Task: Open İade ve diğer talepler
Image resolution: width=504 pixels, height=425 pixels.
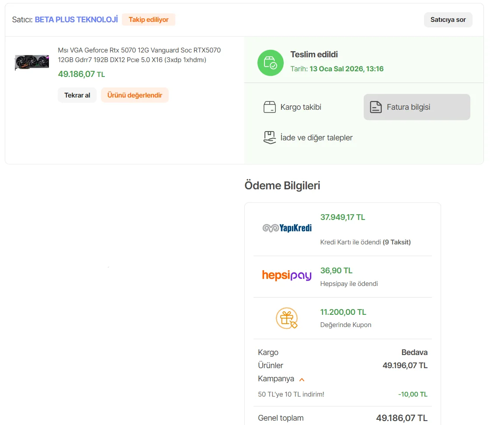Action: 316,138
